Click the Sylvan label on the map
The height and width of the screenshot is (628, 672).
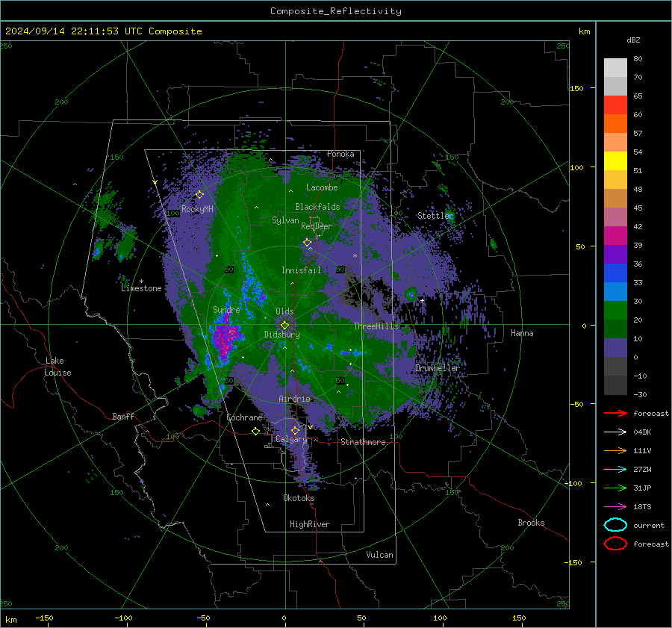[285, 220]
